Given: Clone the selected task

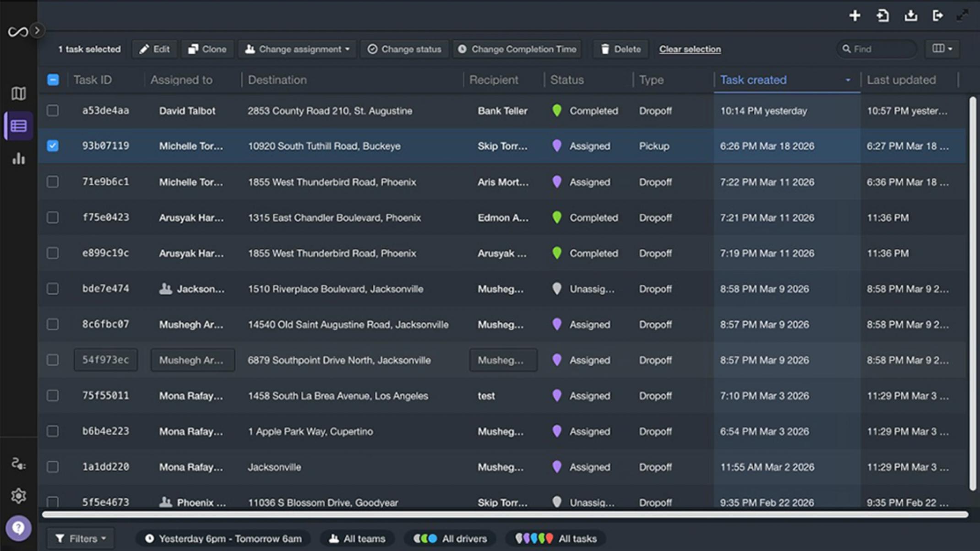Looking at the screenshot, I should pyautogui.click(x=207, y=49).
